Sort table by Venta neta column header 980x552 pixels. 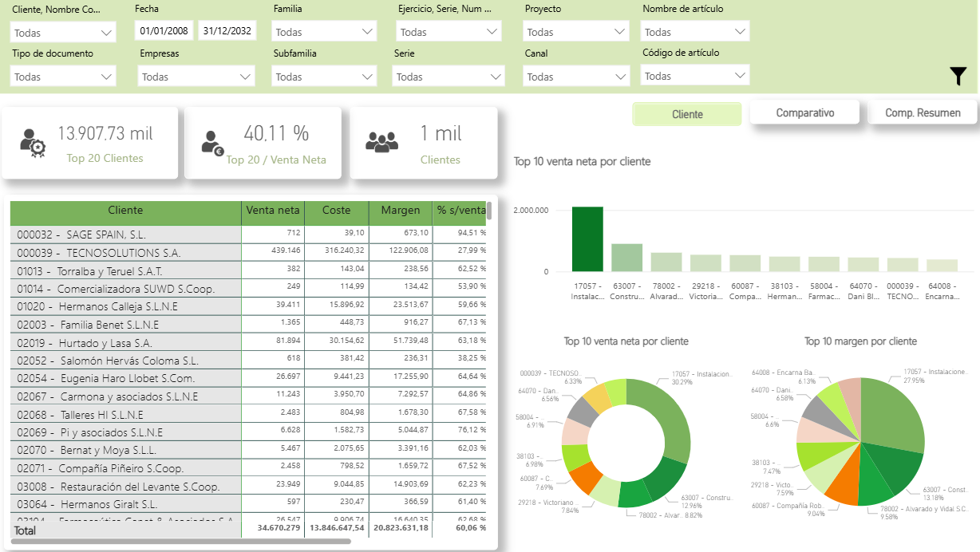(273, 211)
